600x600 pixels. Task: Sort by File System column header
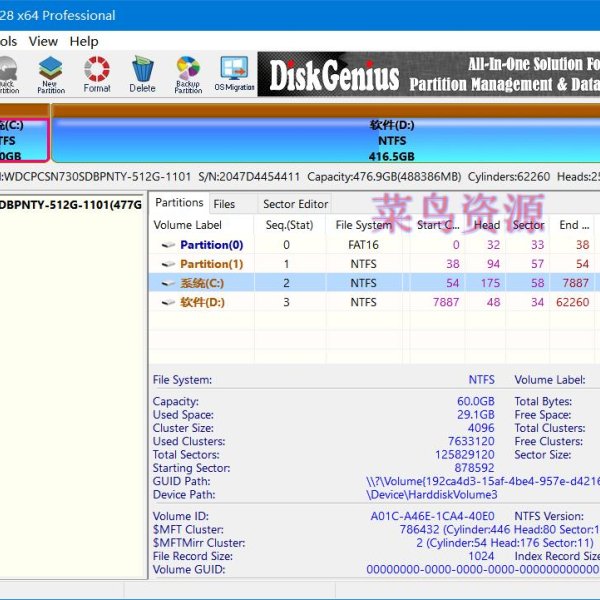click(x=364, y=225)
